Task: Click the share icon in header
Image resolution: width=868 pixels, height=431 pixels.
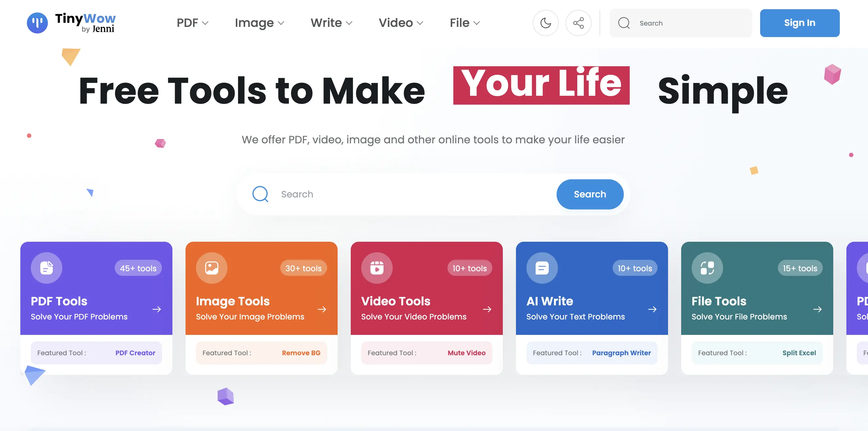Action: (578, 23)
